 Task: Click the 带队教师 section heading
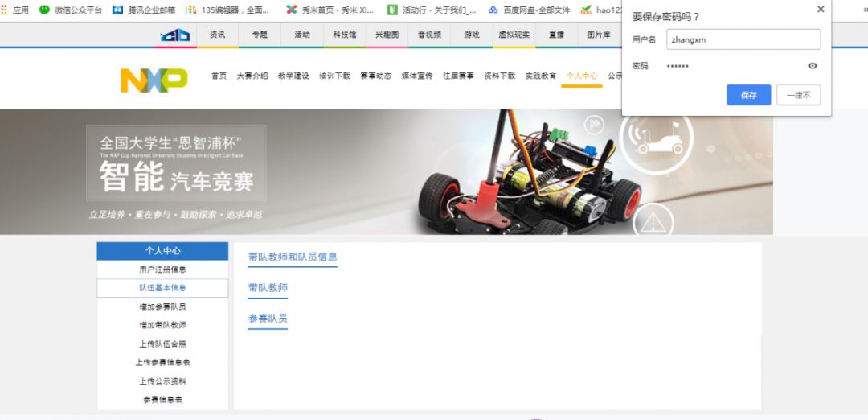click(268, 288)
